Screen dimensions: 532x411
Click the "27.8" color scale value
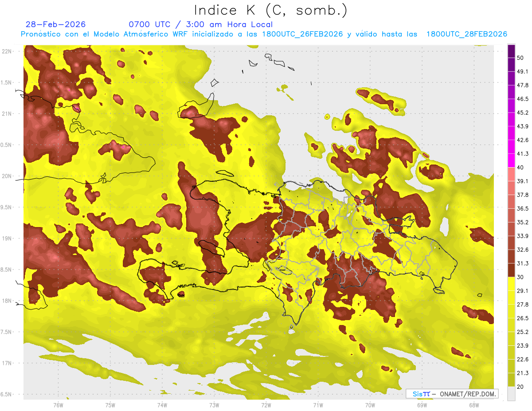523,304
